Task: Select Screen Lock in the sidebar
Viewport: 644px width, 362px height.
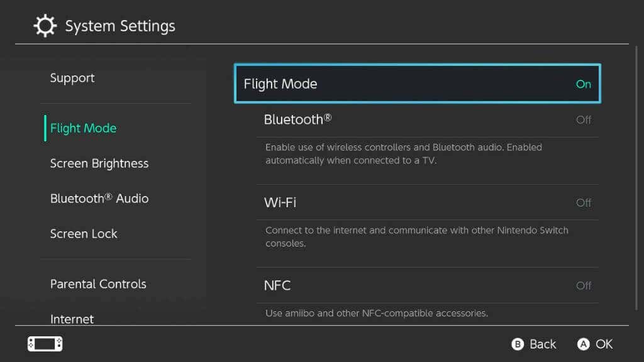Action: tap(84, 234)
